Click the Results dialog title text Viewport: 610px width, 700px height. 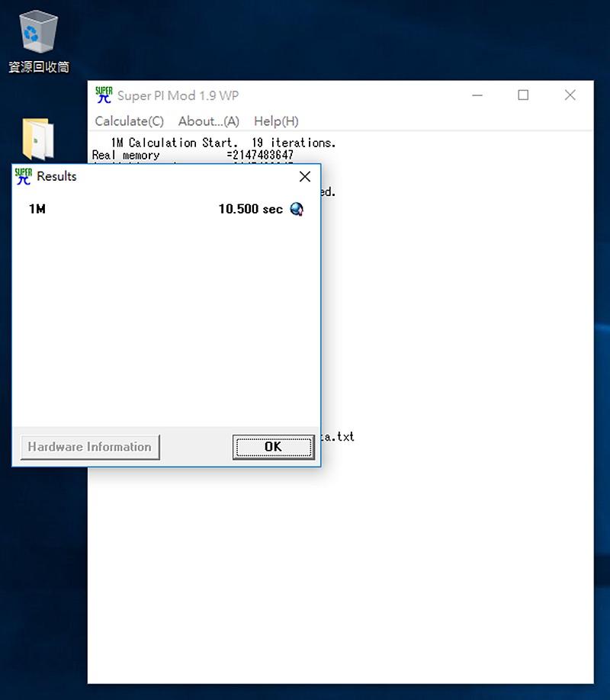(56, 176)
